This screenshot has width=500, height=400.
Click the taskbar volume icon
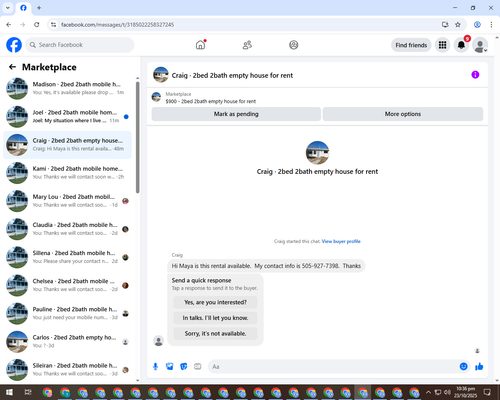point(447,392)
